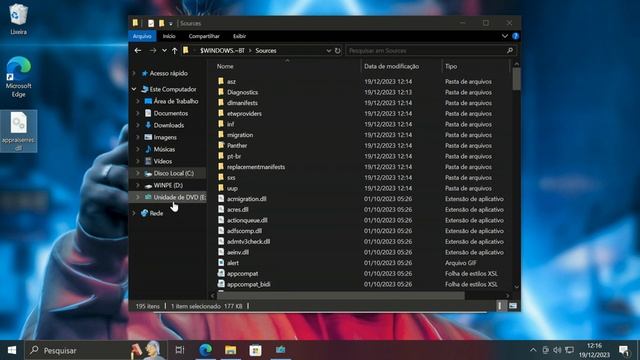Open the Início ribbon tab
The height and width of the screenshot is (360, 640).
click(x=169, y=36)
